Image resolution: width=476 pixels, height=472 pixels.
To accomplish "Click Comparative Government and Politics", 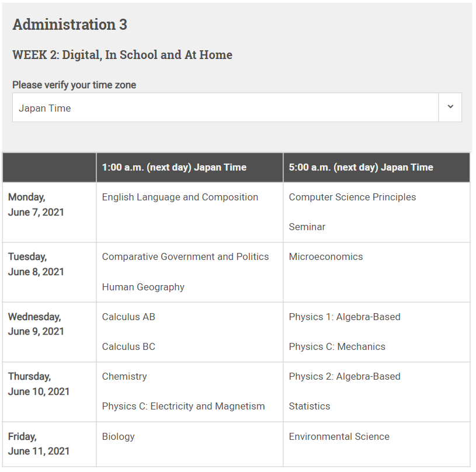I will click(185, 257).
